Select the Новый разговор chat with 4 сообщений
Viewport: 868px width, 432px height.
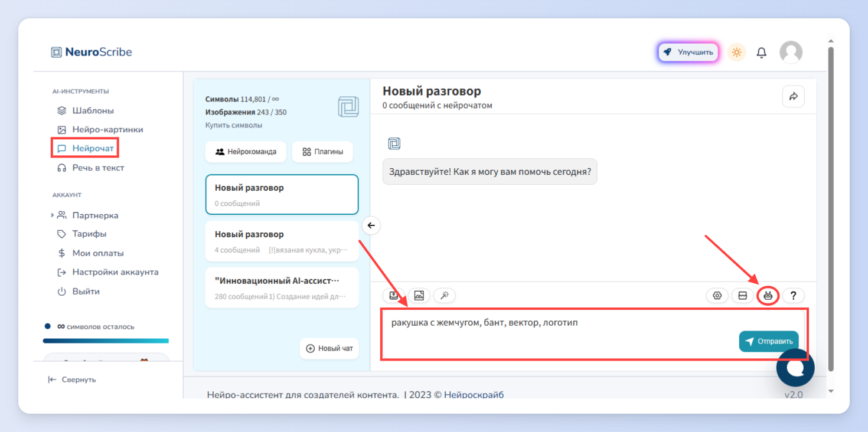pyautogui.click(x=282, y=241)
